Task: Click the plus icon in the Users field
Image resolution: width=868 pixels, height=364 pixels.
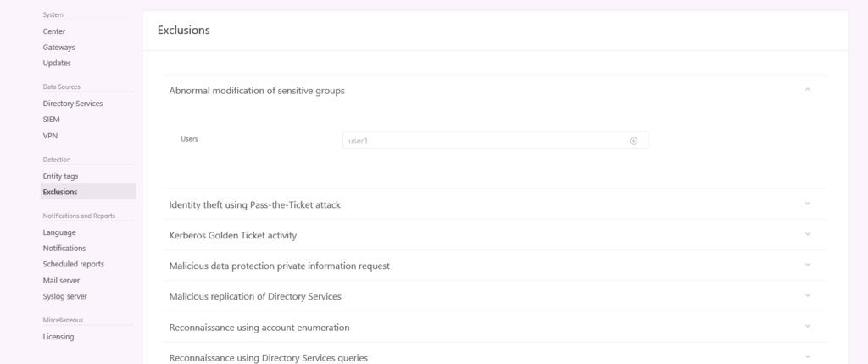Action: coord(633,141)
